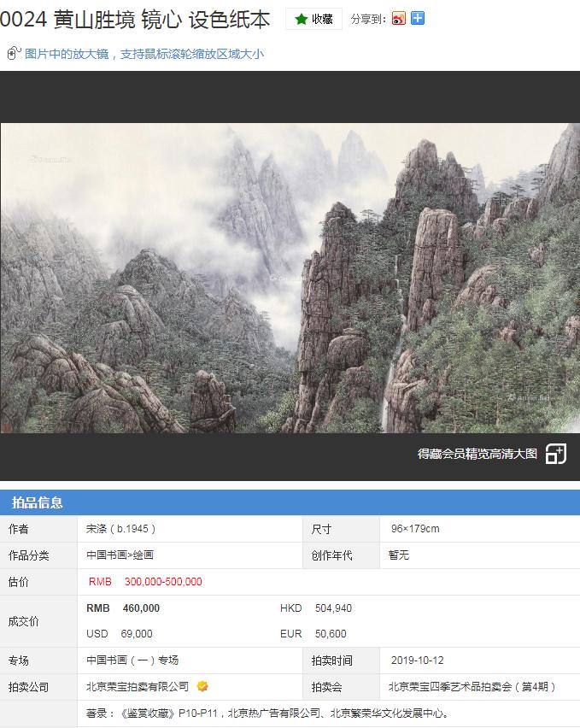Share to Weibo icon

click(399, 19)
